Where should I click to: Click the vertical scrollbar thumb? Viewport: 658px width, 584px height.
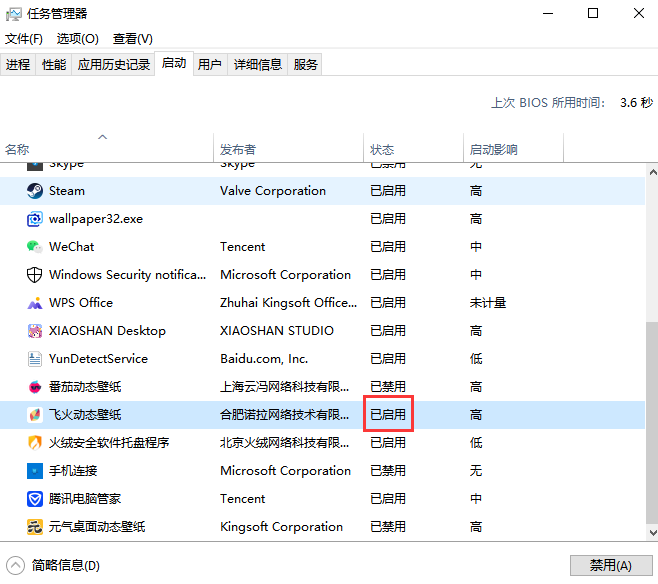pyautogui.click(x=652, y=423)
